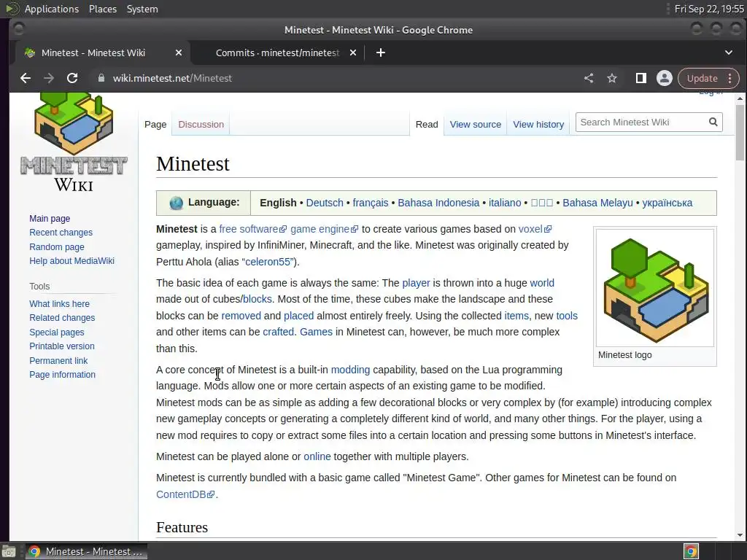The image size is (747, 560).
Task: Click the show desktop icon in taskbar
Action: [x=9, y=551]
